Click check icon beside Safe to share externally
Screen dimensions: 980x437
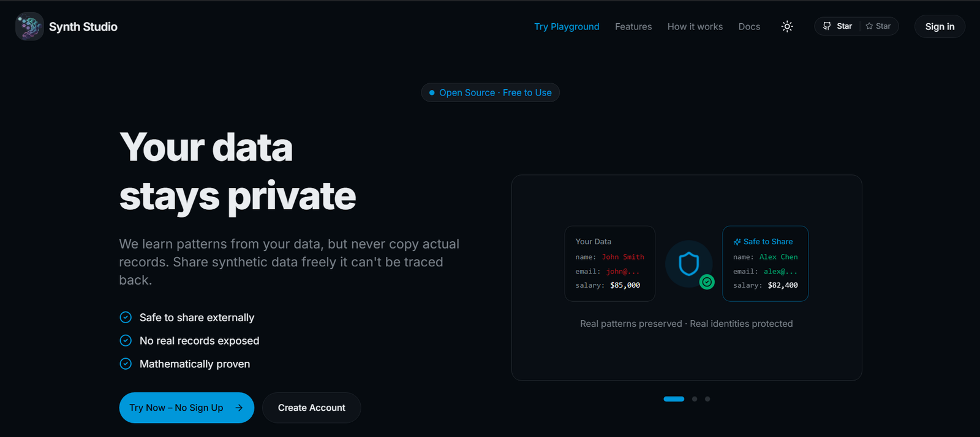coord(126,317)
